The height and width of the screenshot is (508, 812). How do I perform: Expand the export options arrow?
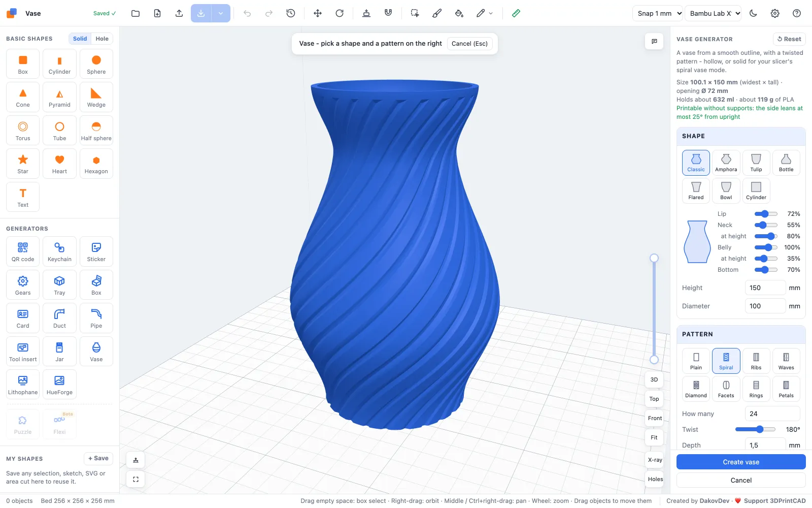[x=221, y=13]
